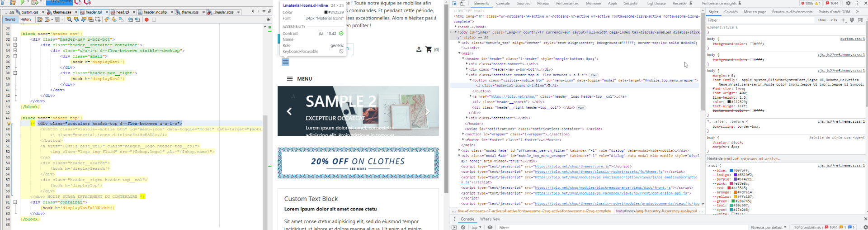
Task: Stop macro recording square icon
Action: coord(154,19)
